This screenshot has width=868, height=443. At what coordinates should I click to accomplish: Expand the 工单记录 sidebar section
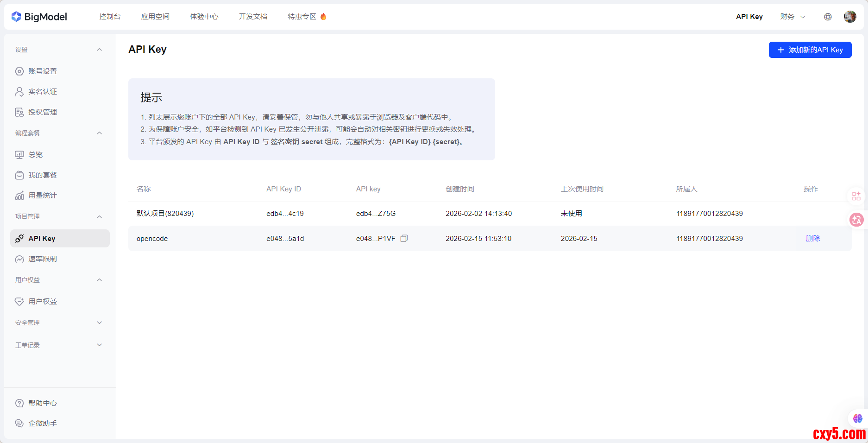tap(99, 345)
